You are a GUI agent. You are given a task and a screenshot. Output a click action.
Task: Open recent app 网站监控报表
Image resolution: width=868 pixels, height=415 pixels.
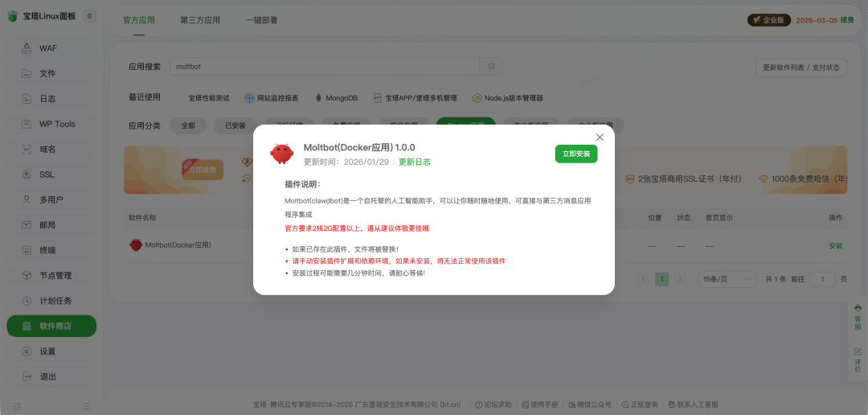click(x=272, y=98)
